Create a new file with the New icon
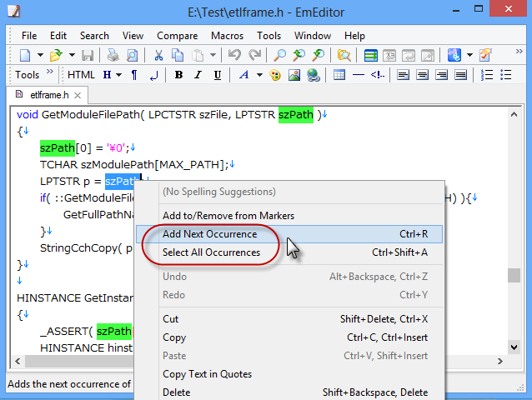This screenshot has width=532, height=400. (x=25, y=55)
